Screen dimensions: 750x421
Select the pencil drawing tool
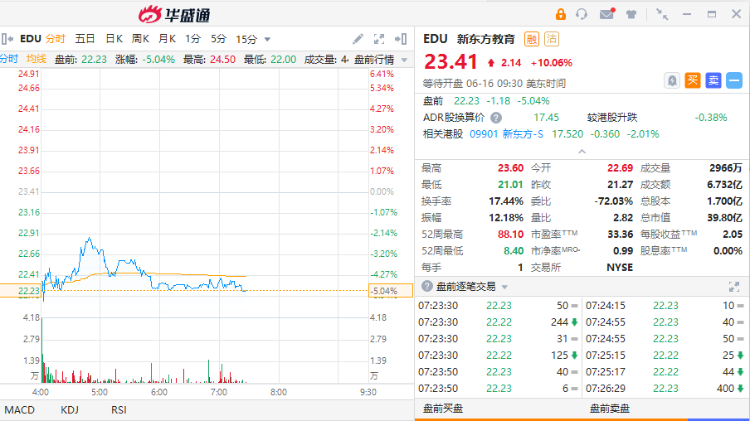358,39
